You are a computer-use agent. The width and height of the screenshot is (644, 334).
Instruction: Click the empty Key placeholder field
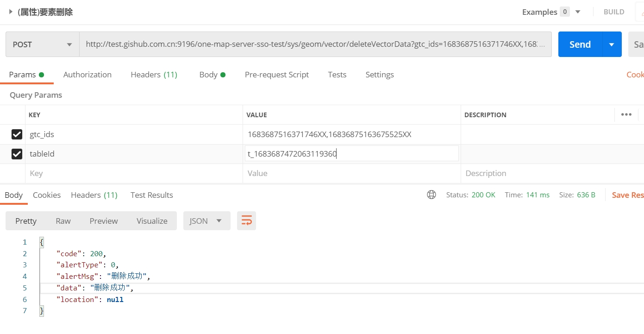pos(134,173)
